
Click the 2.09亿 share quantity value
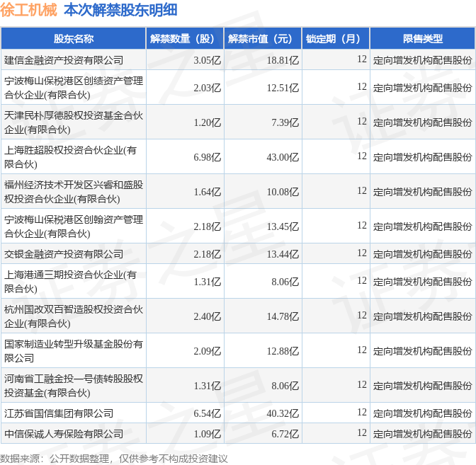pos(208,351)
